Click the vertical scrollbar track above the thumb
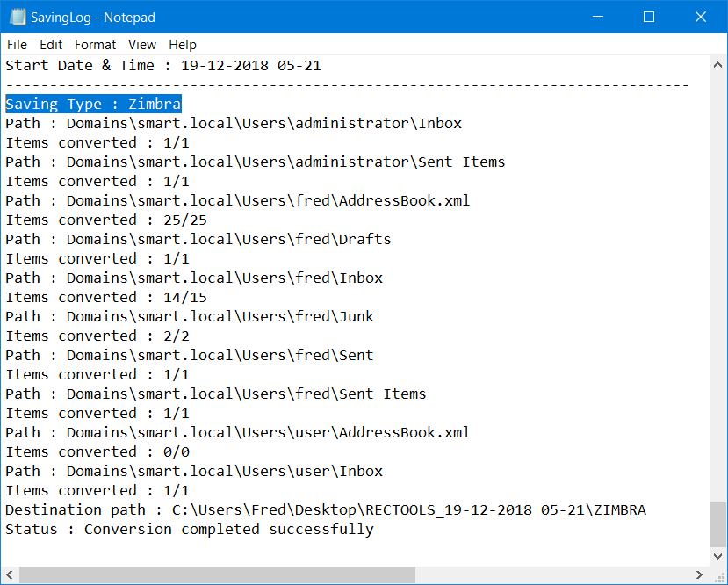The image size is (728, 585). coord(717,288)
